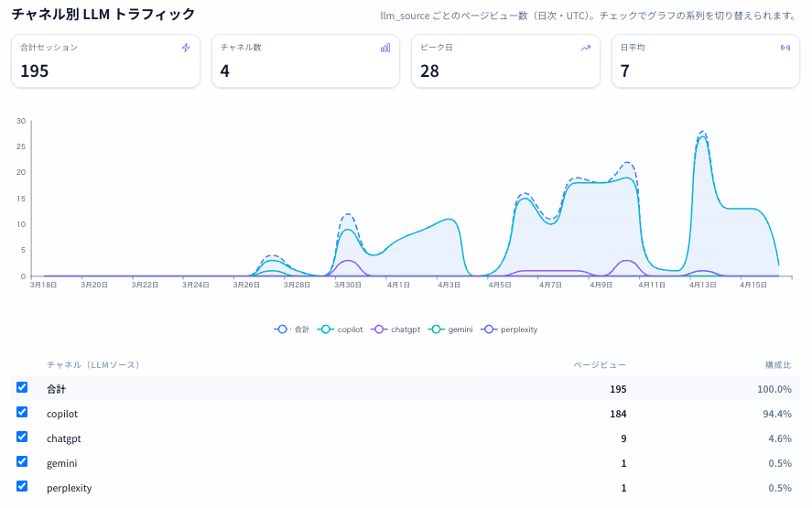Click the チャネル別 LLM トラフィック heading
The height and width of the screenshot is (508, 812).
[103, 14]
